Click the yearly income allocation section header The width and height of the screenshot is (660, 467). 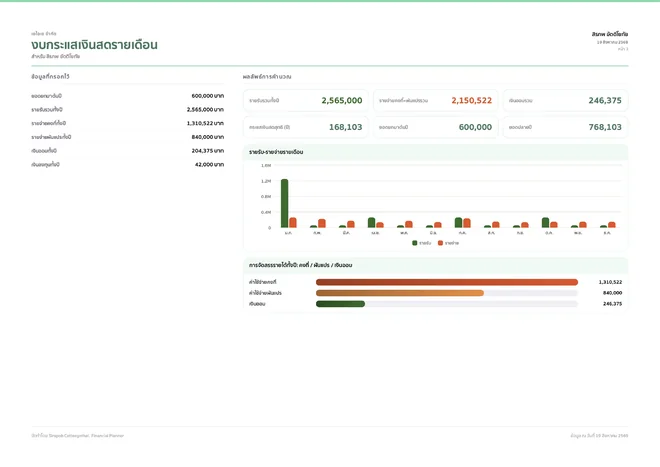click(x=435, y=265)
